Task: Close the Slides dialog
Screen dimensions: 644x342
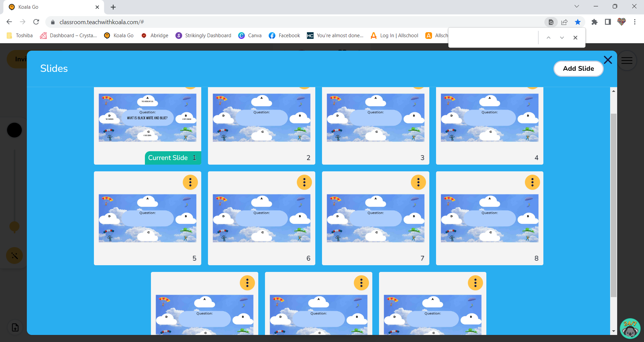Action: point(608,60)
